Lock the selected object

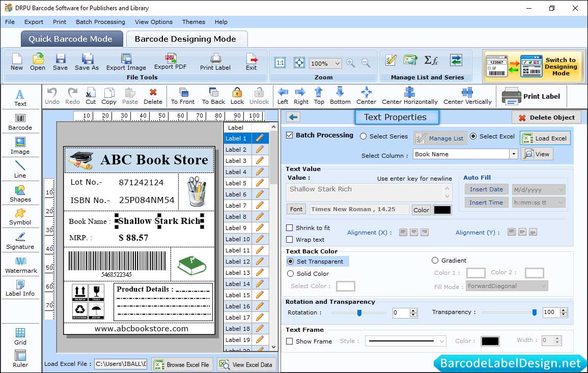tap(237, 96)
